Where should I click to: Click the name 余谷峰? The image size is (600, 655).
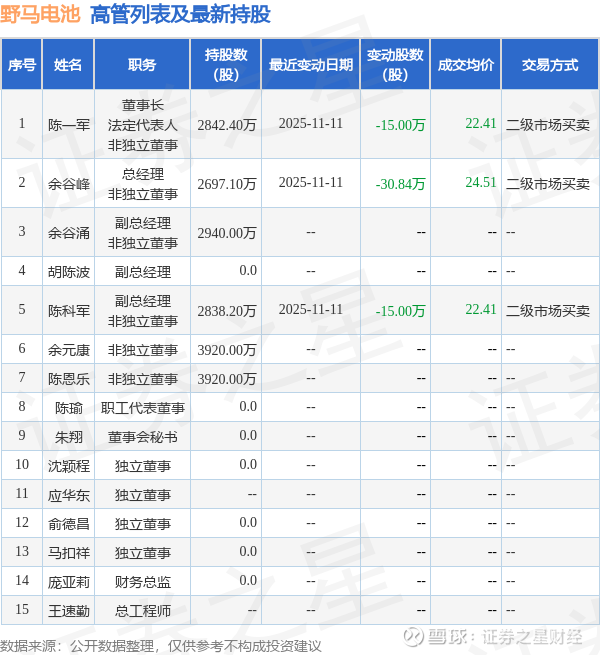click(x=69, y=183)
